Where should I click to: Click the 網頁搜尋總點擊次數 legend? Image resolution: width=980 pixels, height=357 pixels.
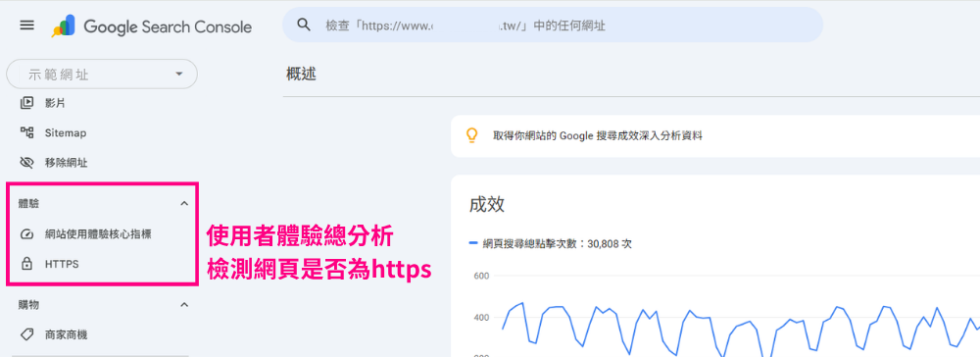click(550, 244)
